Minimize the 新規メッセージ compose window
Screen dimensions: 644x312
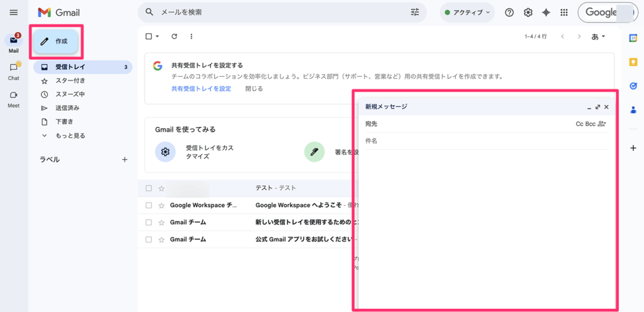589,107
